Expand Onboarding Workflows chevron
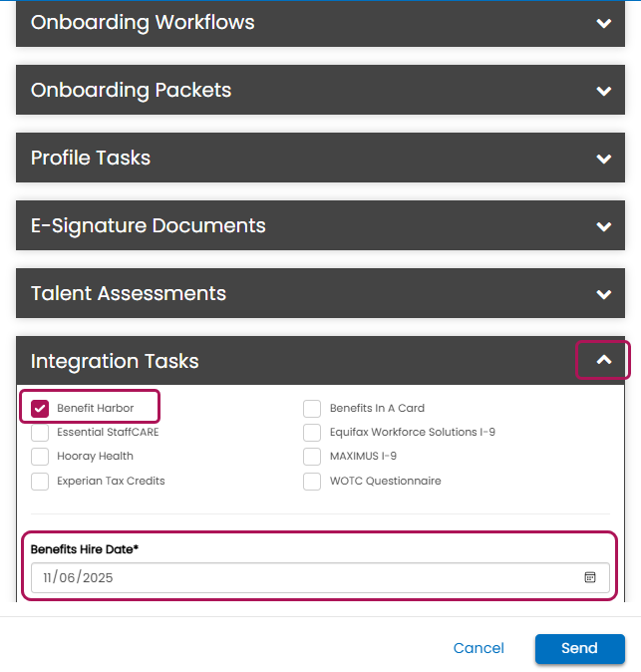The height and width of the screenshot is (672, 641). tap(604, 23)
